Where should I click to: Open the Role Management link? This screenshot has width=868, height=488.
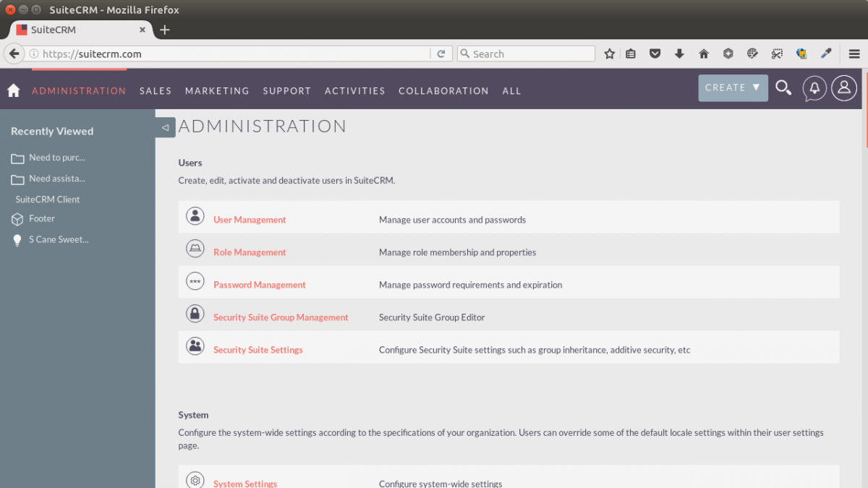click(250, 252)
